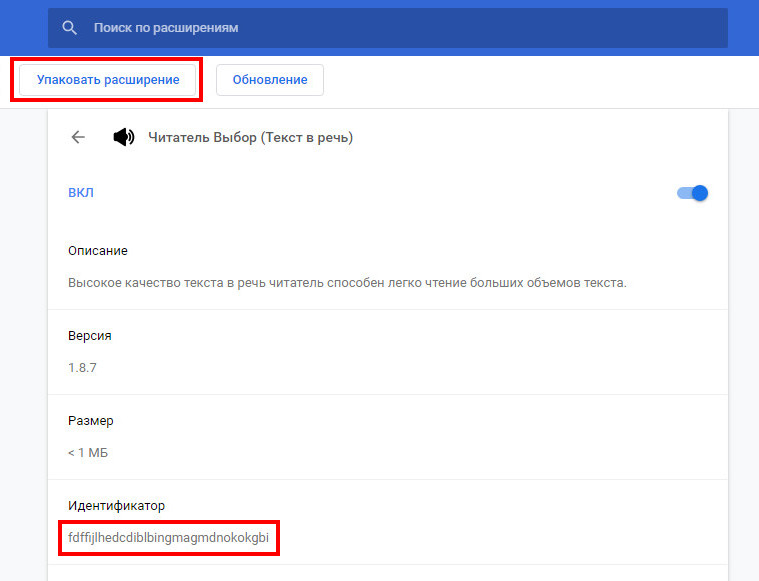The image size is (759, 581).
Task: Click the Упаковать расширение button
Action: tap(107, 80)
